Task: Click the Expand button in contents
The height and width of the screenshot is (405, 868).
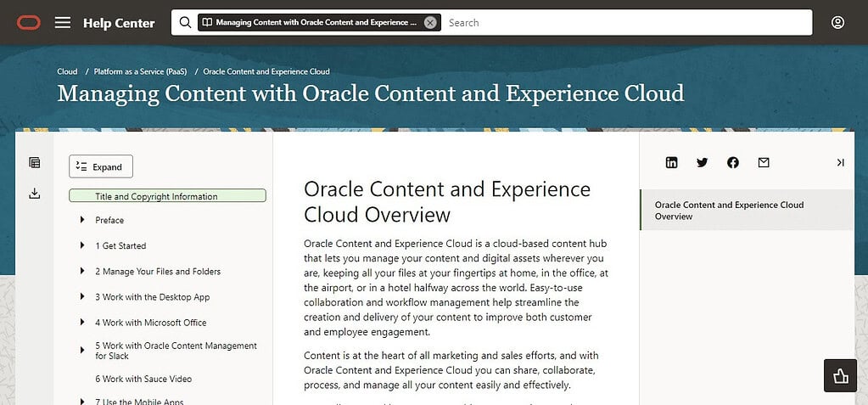Action: 101,166
